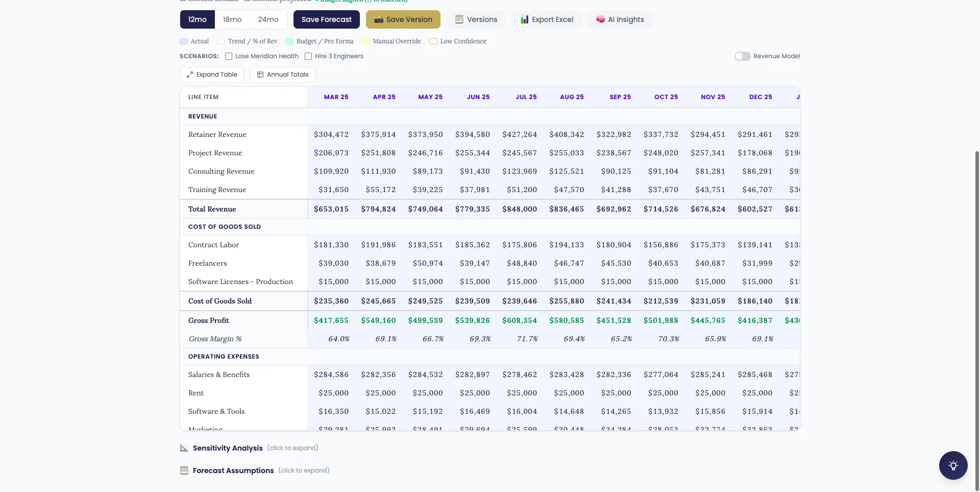The height and width of the screenshot is (492, 980).
Task: Open the lightbulb floating help button
Action: click(x=953, y=465)
